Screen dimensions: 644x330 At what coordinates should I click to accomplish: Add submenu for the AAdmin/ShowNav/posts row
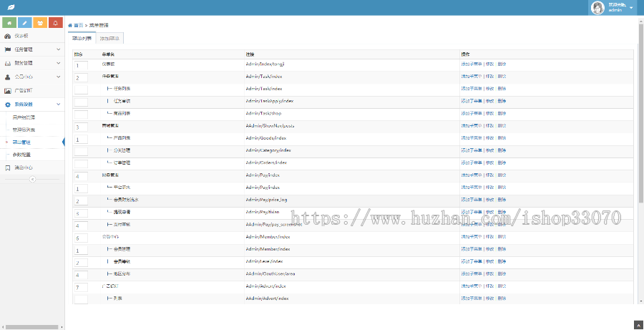471,126
